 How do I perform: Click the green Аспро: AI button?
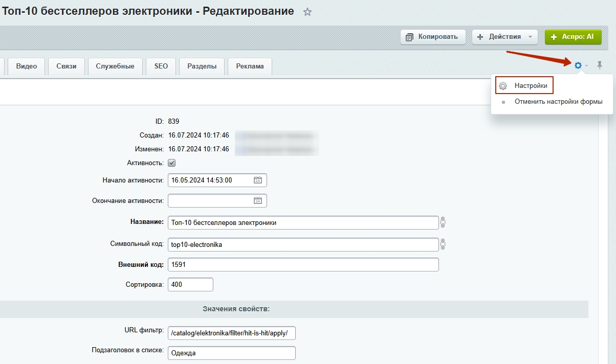click(573, 37)
